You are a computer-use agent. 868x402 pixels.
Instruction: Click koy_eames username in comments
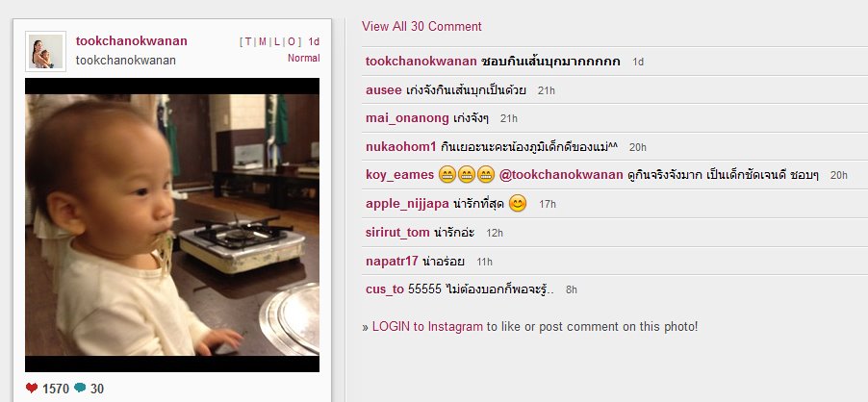click(399, 175)
